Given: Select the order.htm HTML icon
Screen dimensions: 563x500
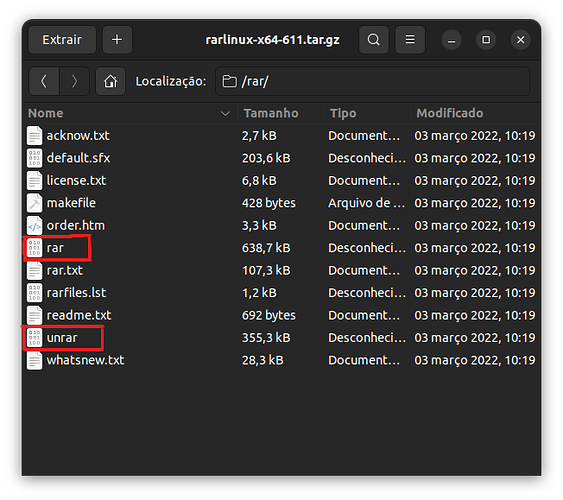Looking at the screenshot, I should [x=34, y=225].
